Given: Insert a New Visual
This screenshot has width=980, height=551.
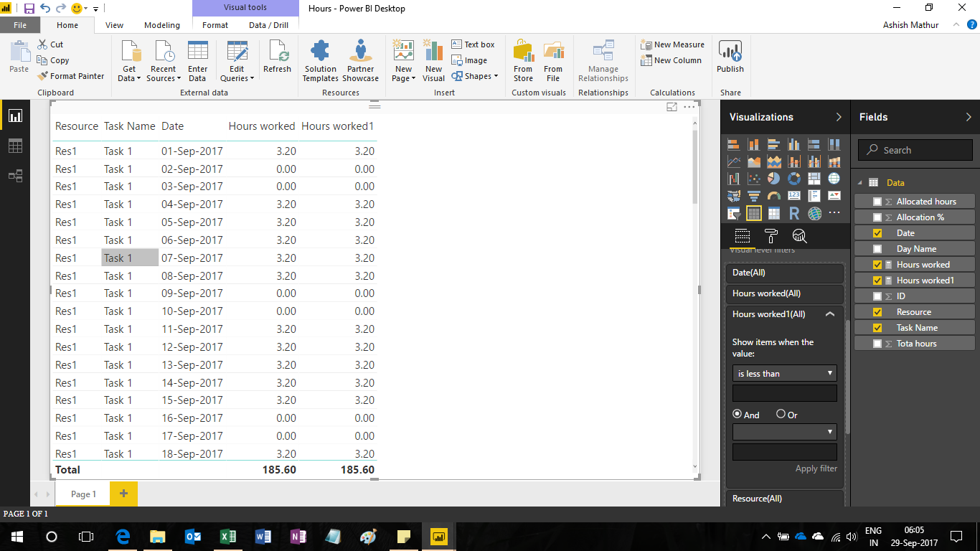Looking at the screenshot, I should click(x=433, y=61).
